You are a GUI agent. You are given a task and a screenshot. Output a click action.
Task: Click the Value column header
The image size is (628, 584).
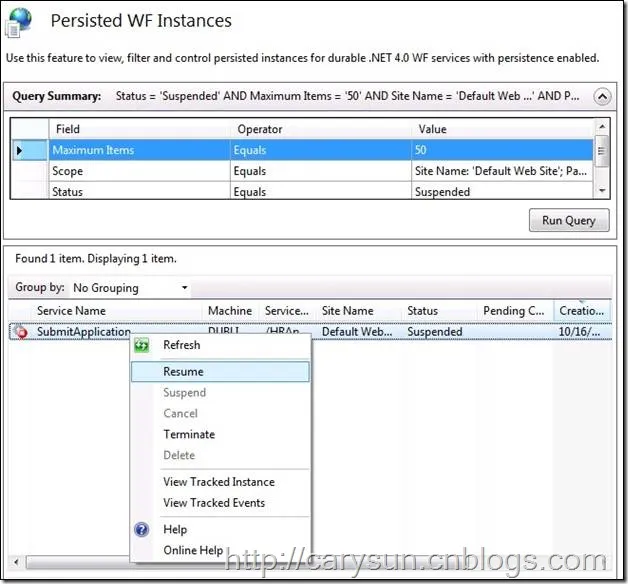pos(502,129)
